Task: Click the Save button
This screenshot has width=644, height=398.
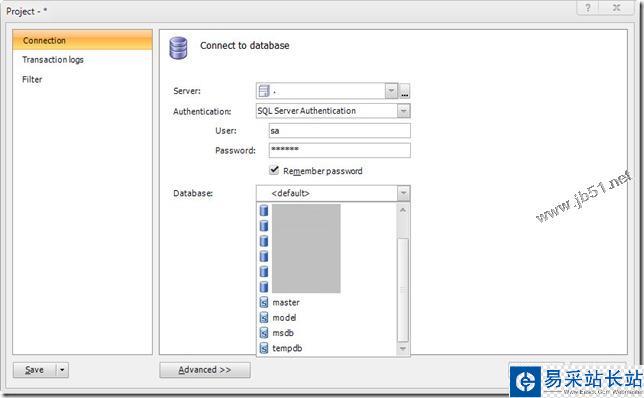Action: click(34, 370)
